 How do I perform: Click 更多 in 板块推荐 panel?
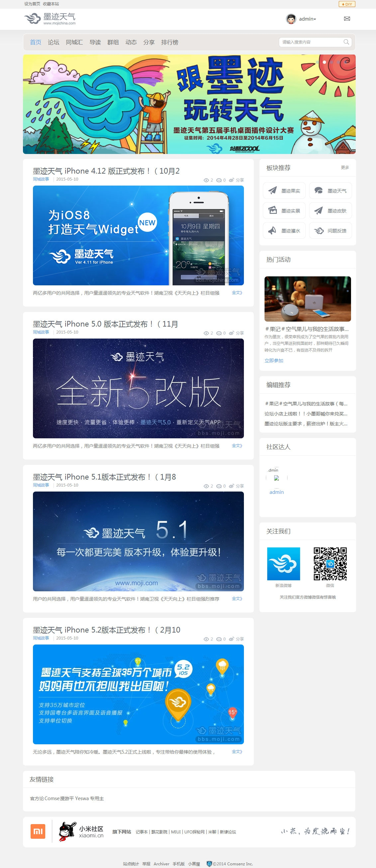pyautogui.click(x=345, y=168)
